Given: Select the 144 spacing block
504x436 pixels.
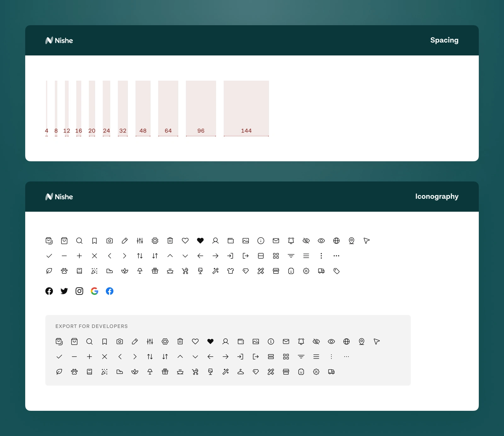Looking at the screenshot, I should coord(246,108).
